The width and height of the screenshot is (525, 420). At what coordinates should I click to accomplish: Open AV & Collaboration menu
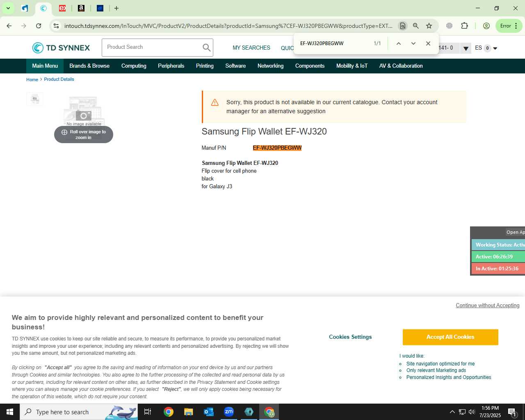point(401,66)
